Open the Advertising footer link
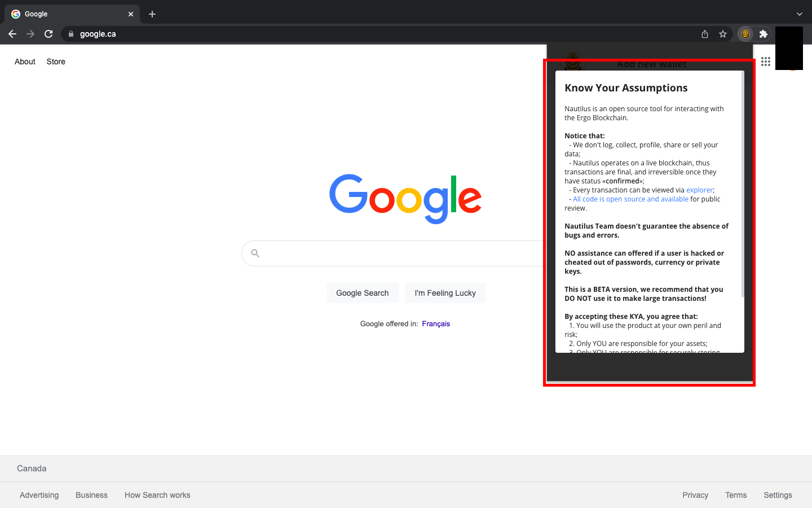Viewport: 812px width, 508px height. (39, 495)
